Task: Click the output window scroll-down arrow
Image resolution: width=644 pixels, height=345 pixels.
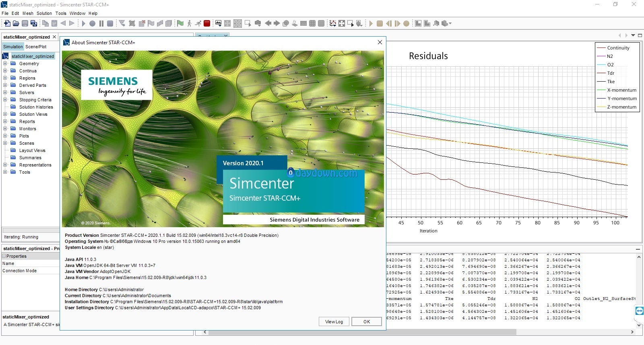Action: pyautogui.click(x=639, y=325)
